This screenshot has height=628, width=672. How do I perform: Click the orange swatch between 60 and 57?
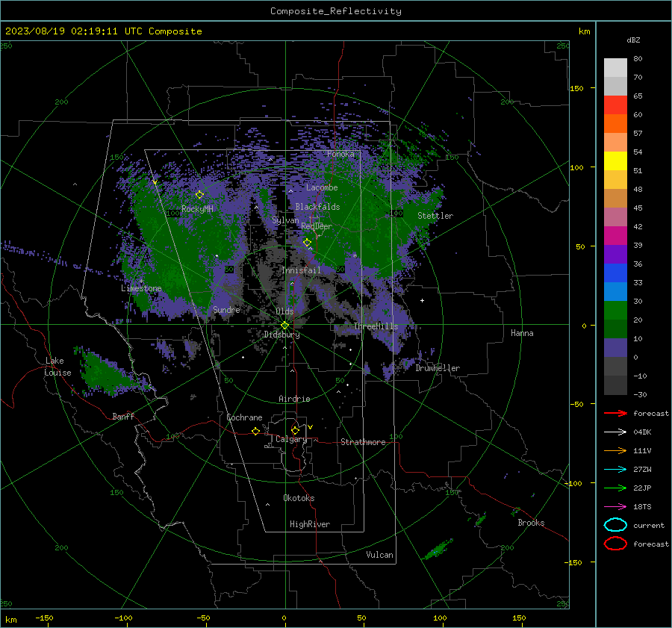point(615,124)
